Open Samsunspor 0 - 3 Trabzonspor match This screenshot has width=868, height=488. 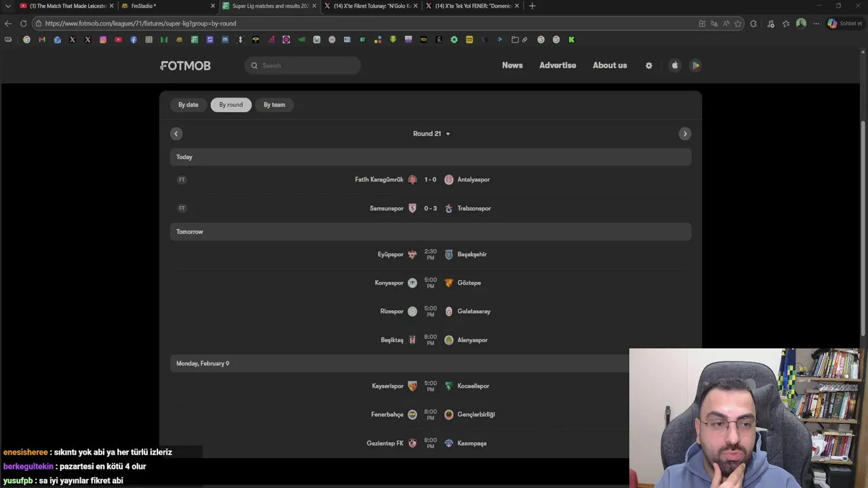(x=431, y=208)
